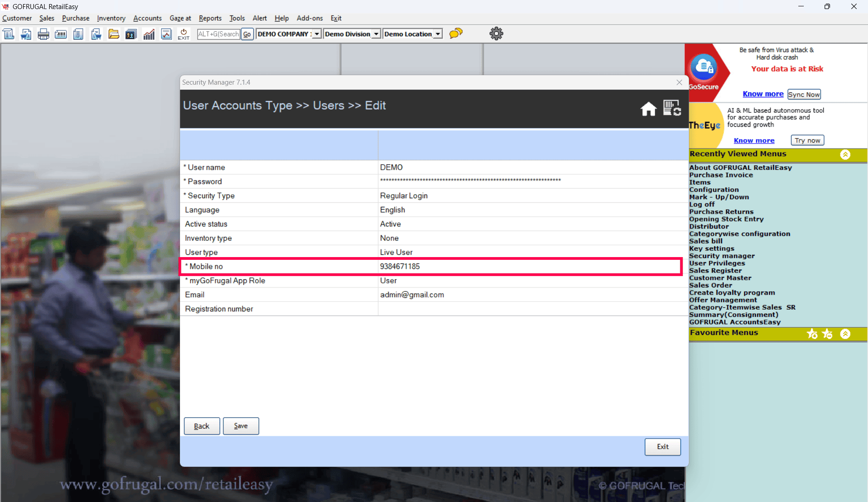Viewport: 868px width, 502px height.
Task: Click the toolbar icon showing people in a dark frame
Action: (x=131, y=34)
